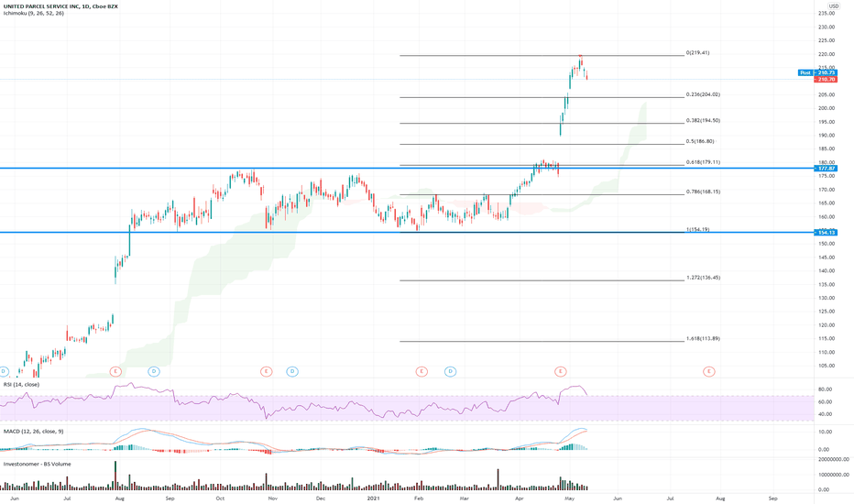Image resolution: width=854 pixels, height=504 pixels.
Task: Click the earnings marker below late April 2021
Action: click(561, 372)
